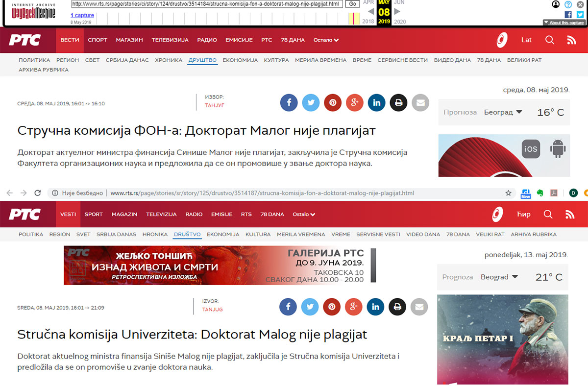Select EKONOMIJA in Latin submenu

coord(223,235)
